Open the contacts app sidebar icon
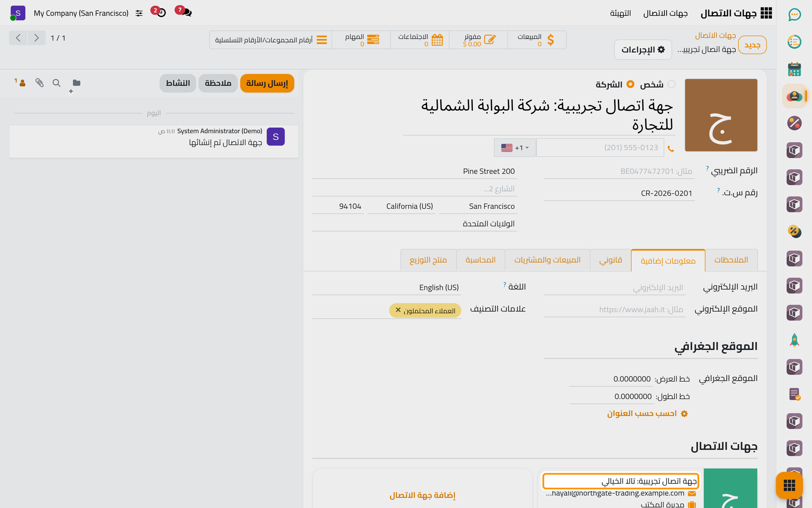Image resolution: width=812 pixels, height=508 pixels. pos(794,96)
